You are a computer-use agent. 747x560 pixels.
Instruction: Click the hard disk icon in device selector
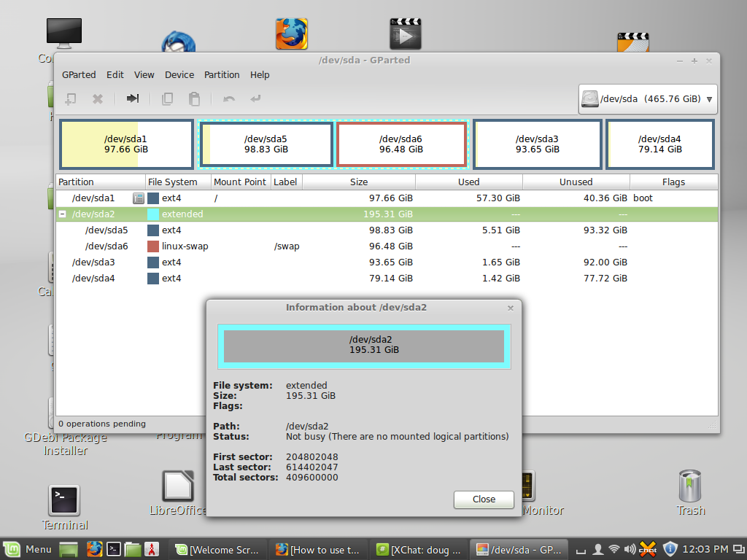click(x=589, y=99)
